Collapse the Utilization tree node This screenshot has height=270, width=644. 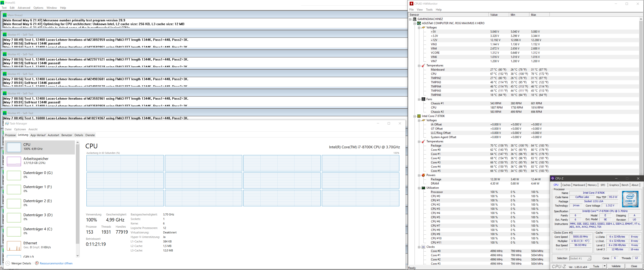[x=419, y=188]
